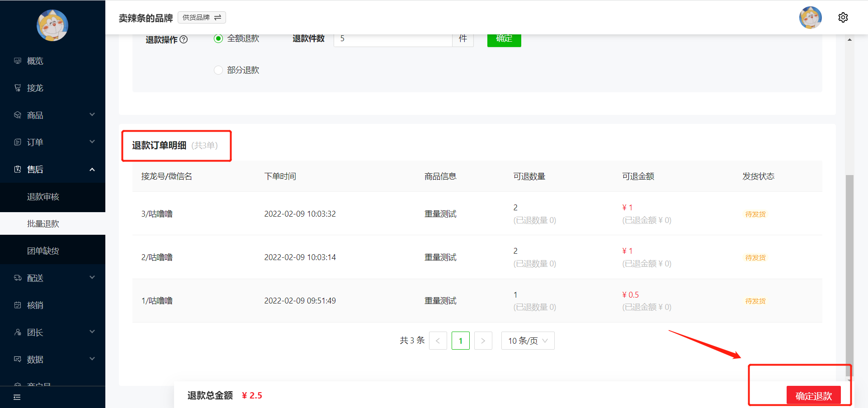
Task: Click the scrollbar up arrow
Action: [849, 40]
